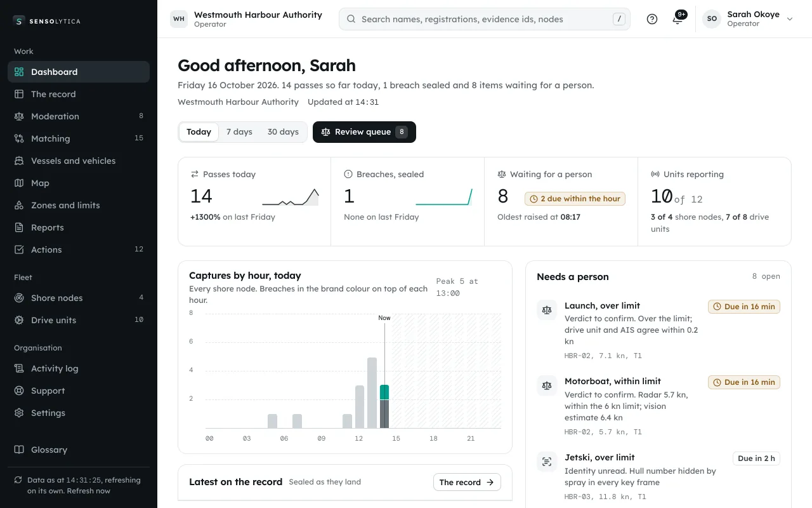Click the Reports document icon
Image resolution: width=812 pixels, height=508 pixels.
pos(19,227)
